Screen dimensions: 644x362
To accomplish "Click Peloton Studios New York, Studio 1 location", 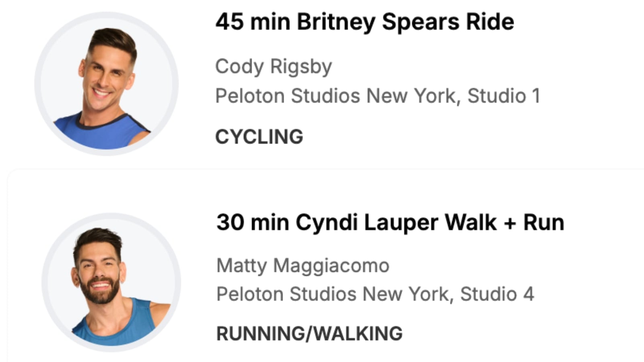I will click(377, 96).
